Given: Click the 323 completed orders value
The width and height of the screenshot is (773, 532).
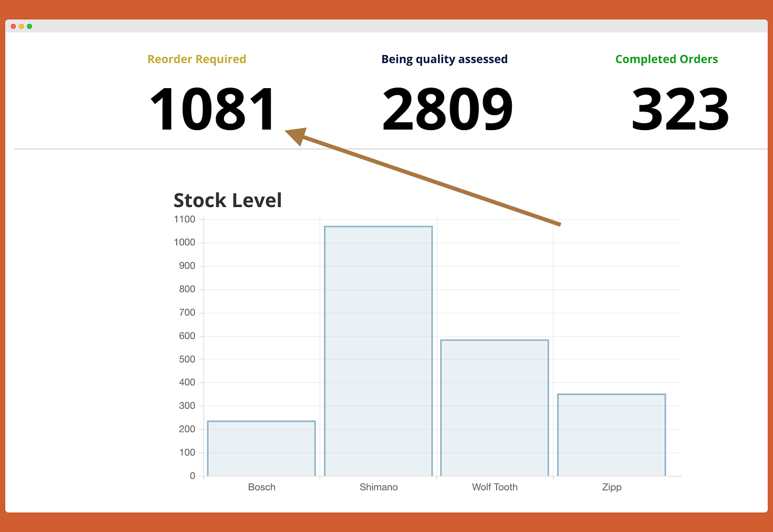Looking at the screenshot, I should 680,109.
